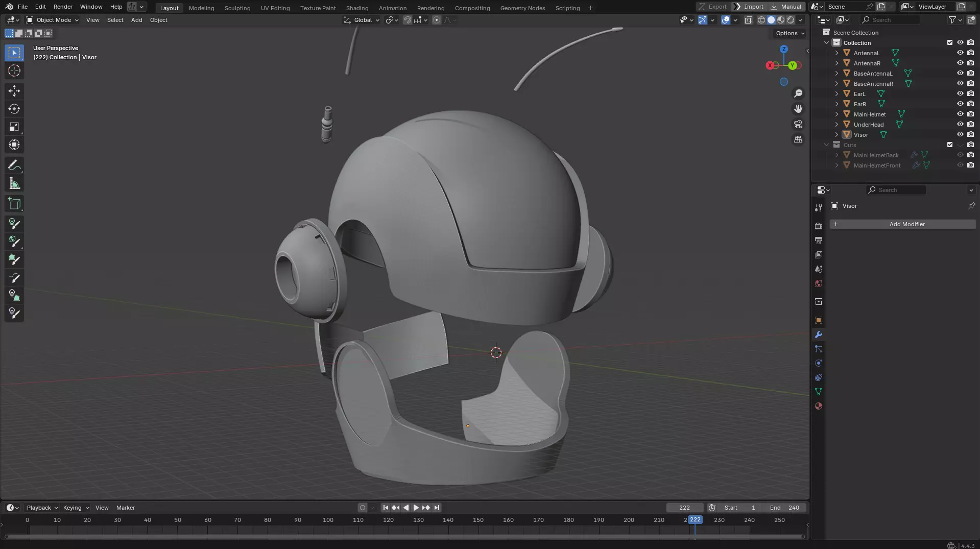Click the outliner Search field
The image size is (980, 549).
click(890, 20)
